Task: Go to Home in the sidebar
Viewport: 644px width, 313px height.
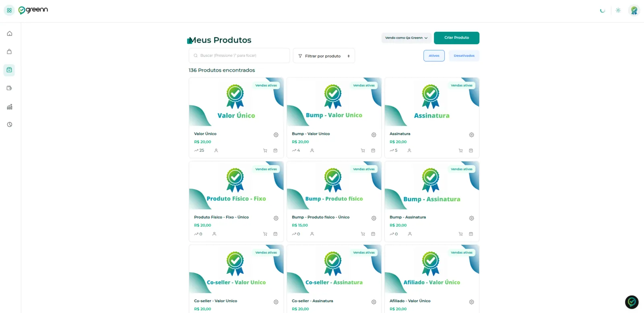Action: 10,33
